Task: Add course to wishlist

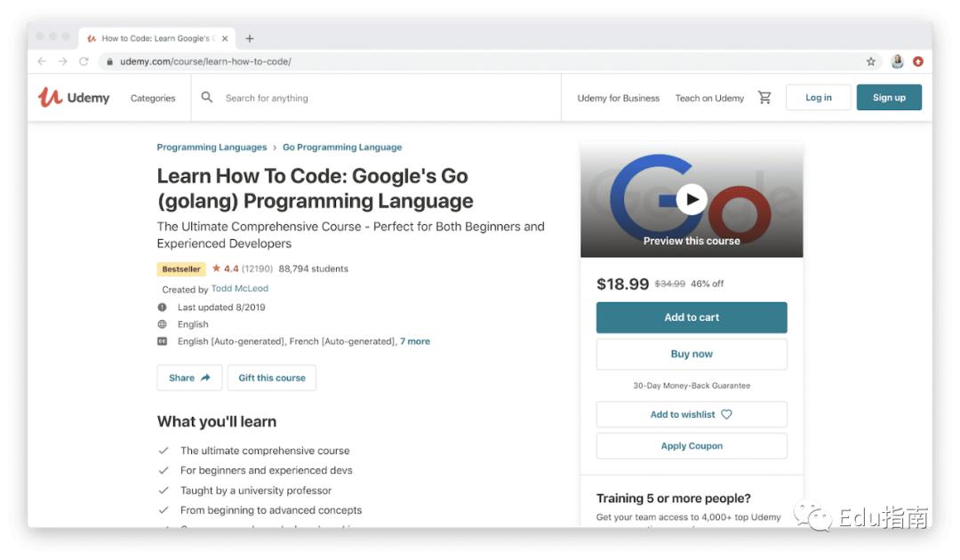Action: [692, 414]
